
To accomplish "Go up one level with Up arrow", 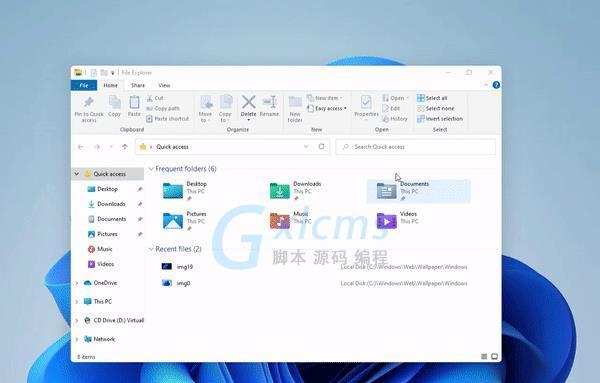I will (x=125, y=147).
